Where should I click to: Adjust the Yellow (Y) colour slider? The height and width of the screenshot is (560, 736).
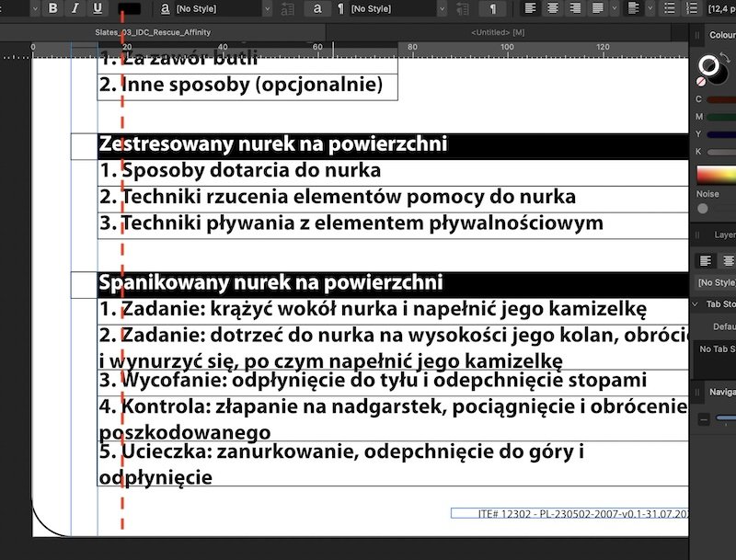[x=721, y=134]
